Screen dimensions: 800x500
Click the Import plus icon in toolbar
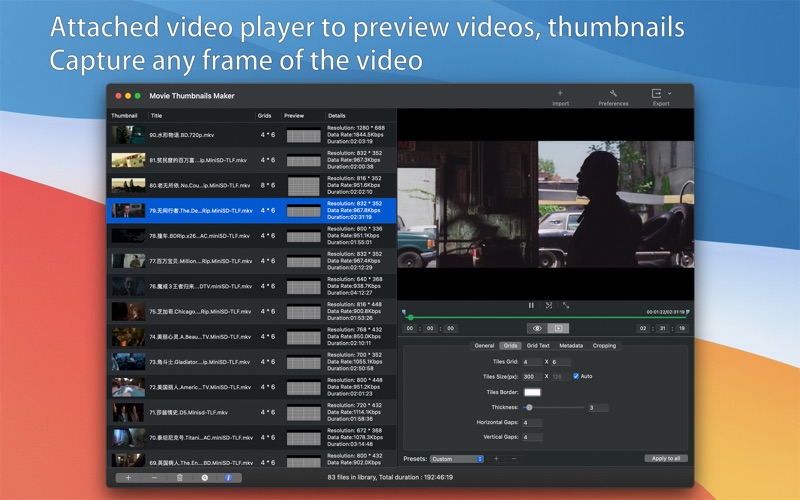(x=560, y=93)
